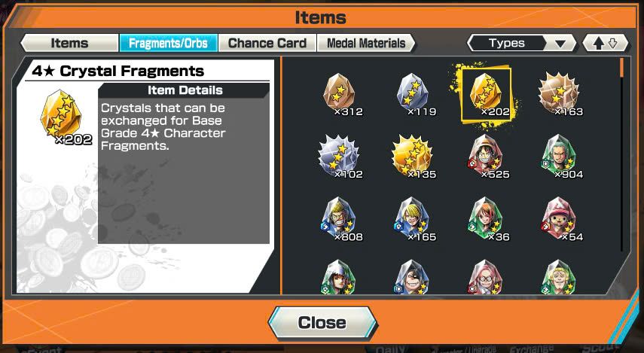Screen dimensions: 644x353
Task: Select Chopper character fragment with x54
Action: pos(560,219)
